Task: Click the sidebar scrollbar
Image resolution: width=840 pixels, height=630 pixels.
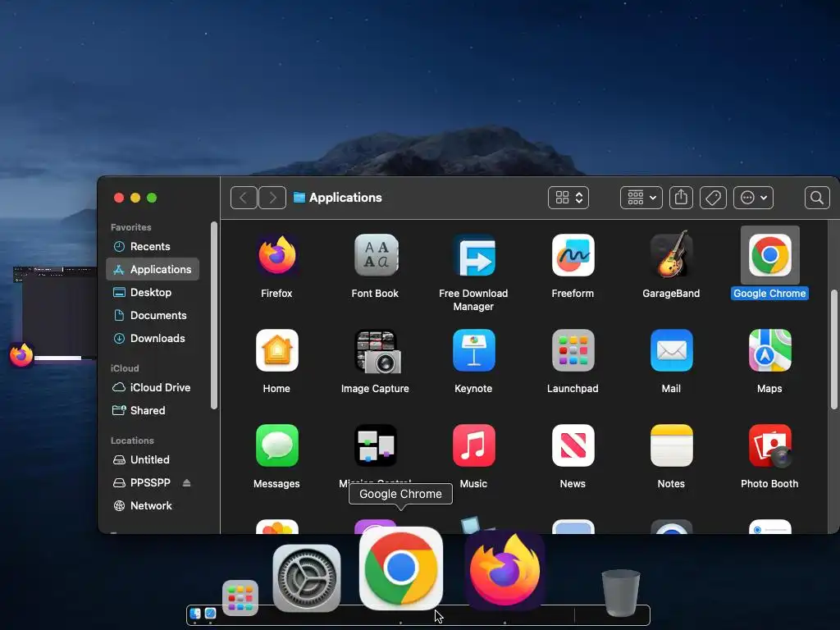Action: [x=214, y=316]
